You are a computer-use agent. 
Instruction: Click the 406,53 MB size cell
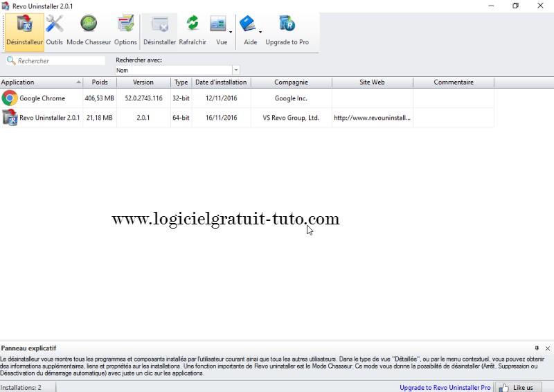coord(99,98)
